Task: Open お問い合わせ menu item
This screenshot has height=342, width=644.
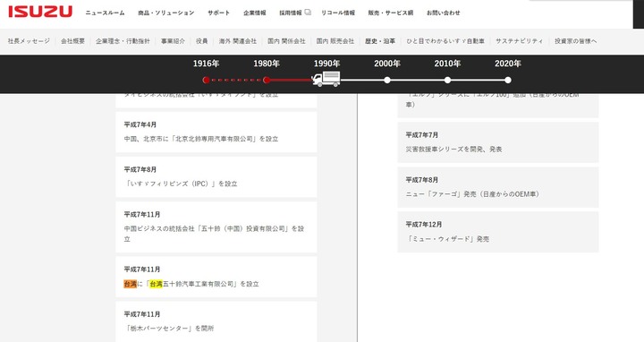Action: tap(443, 13)
